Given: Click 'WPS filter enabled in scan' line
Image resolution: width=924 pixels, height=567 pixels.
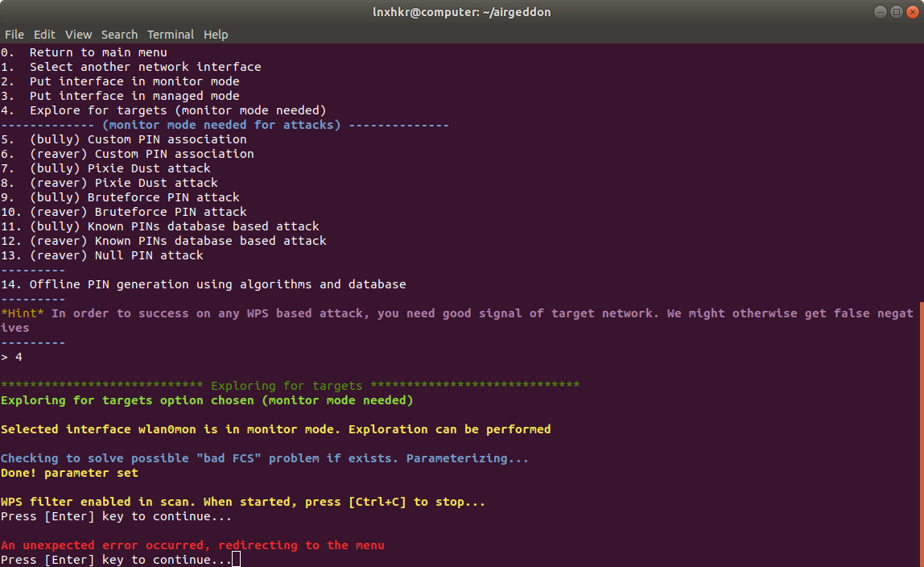Looking at the screenshot, I should click(x=243, y=502).
